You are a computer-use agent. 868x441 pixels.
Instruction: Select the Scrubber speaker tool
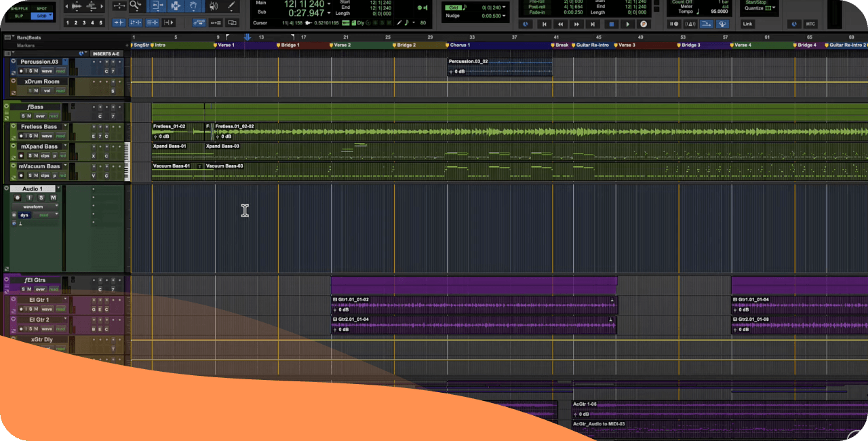(214, 6)
